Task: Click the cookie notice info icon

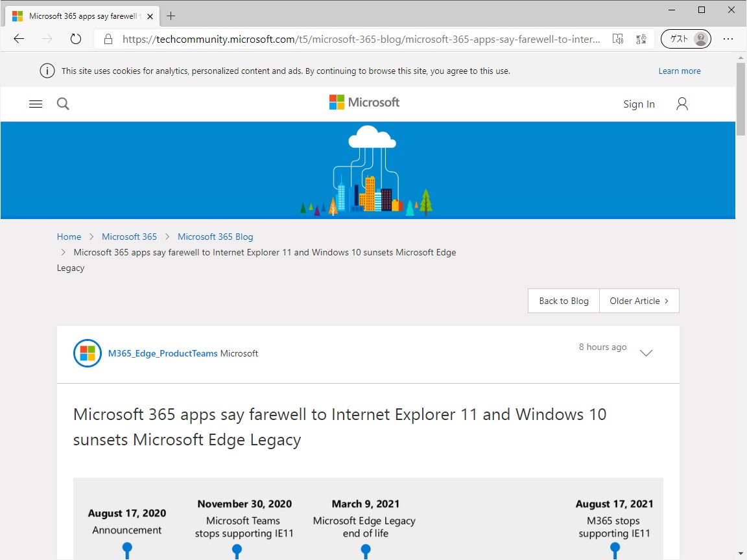Action: [x=47, y=70]
